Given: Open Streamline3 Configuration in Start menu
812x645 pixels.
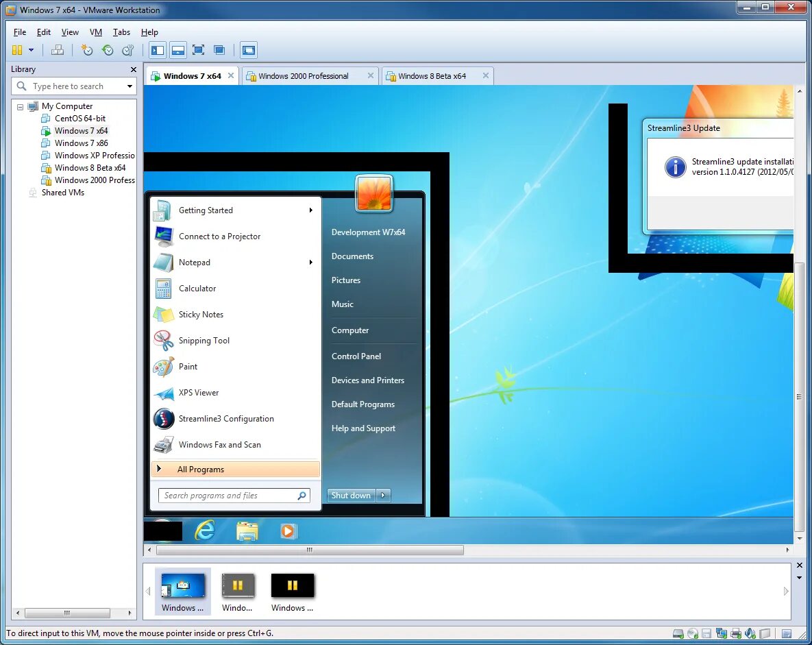Looking at the screenshot, I should (x=236, y=419).
